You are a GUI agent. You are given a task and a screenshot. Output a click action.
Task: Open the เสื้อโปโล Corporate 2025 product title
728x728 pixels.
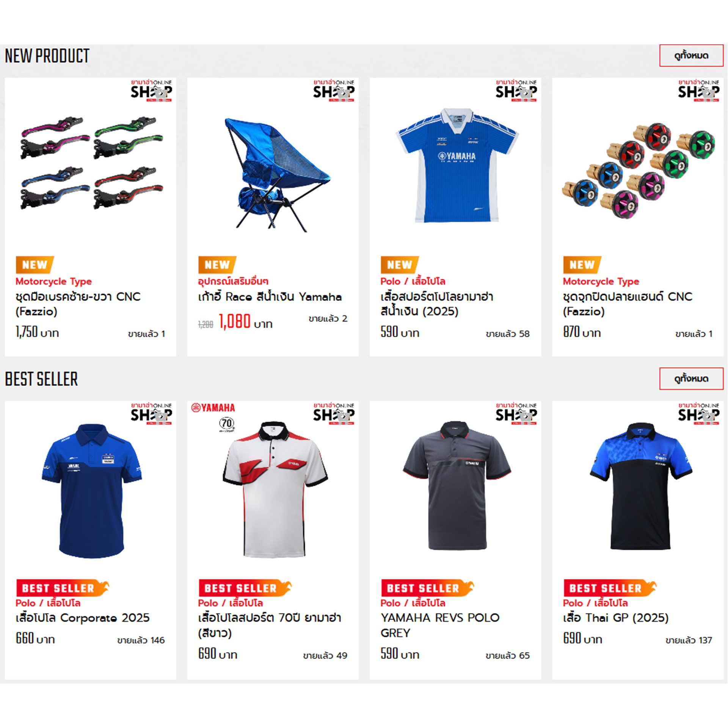83,618
